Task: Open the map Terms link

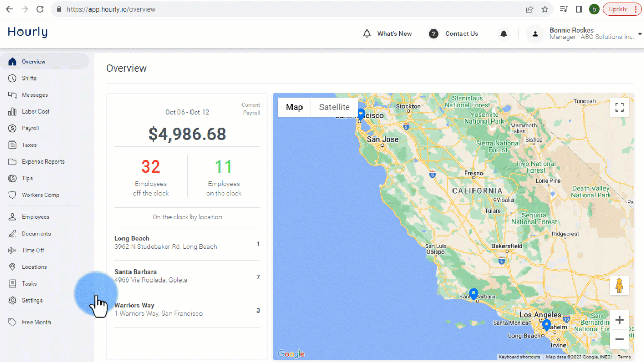Action: pyautogui.click(x=624, y=357)
